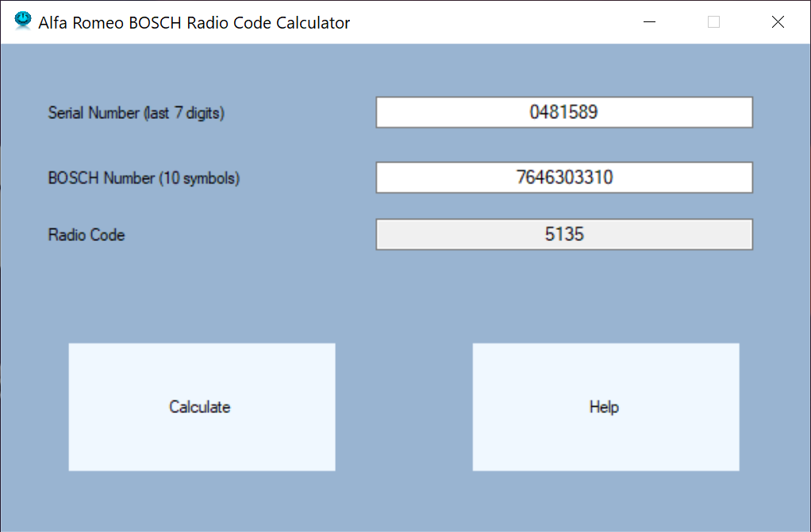
Task: Click the "Serial Number (last 7 digits)" label
Action: pos(136,113)
